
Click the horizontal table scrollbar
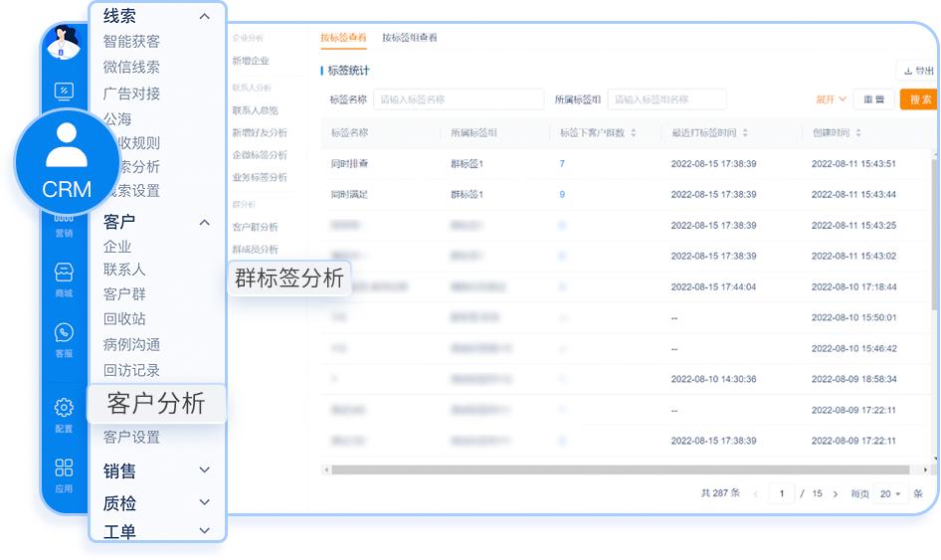(x=617, y=469)
